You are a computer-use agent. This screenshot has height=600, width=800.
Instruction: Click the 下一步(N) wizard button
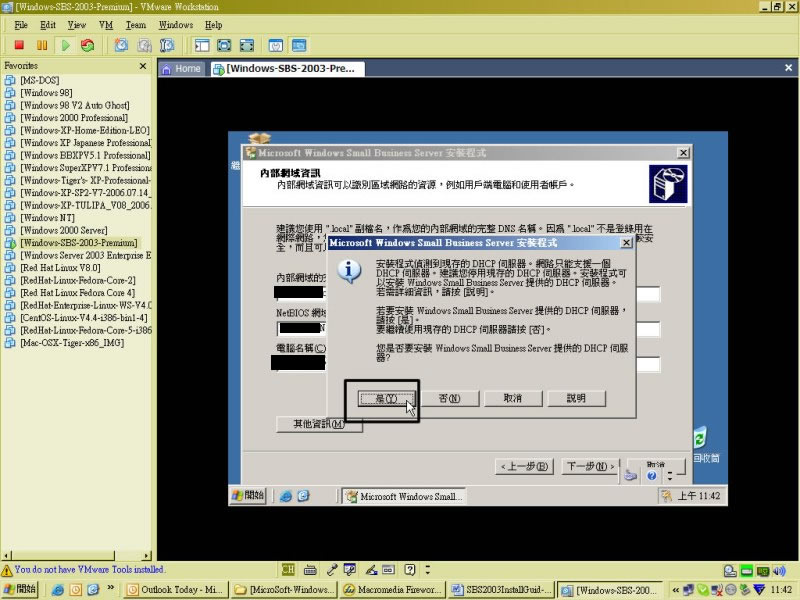click(x=590, y=466)
